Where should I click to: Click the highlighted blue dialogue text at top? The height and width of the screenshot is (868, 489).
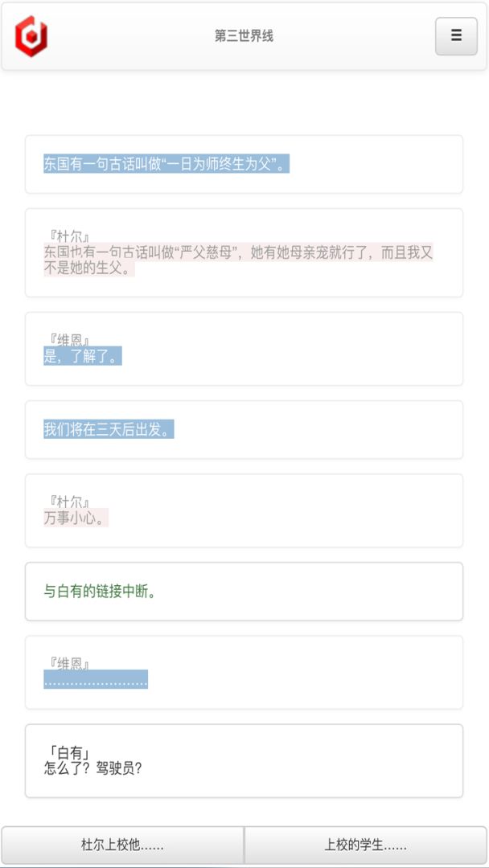tap(166, 164)
